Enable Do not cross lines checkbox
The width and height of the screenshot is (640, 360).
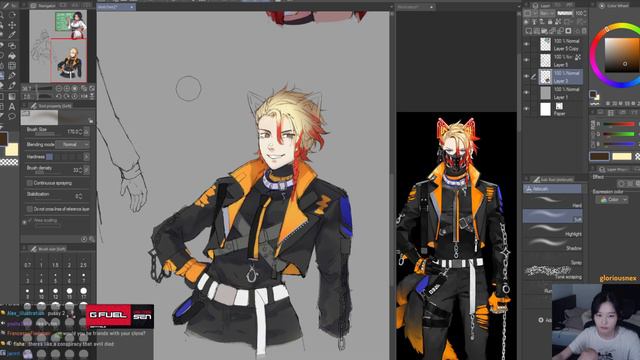pyautogui.click(x=29, y=209)
